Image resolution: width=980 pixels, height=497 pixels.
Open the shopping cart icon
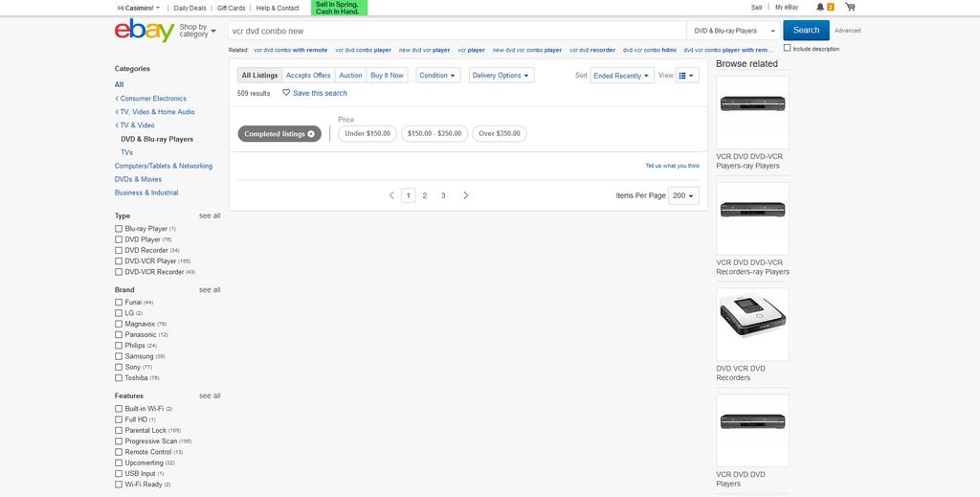850,7
